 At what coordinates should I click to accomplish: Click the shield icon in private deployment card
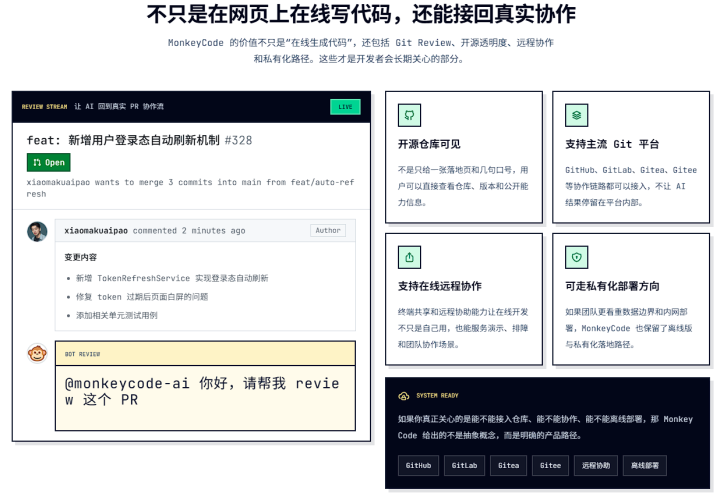pos(575,257)
